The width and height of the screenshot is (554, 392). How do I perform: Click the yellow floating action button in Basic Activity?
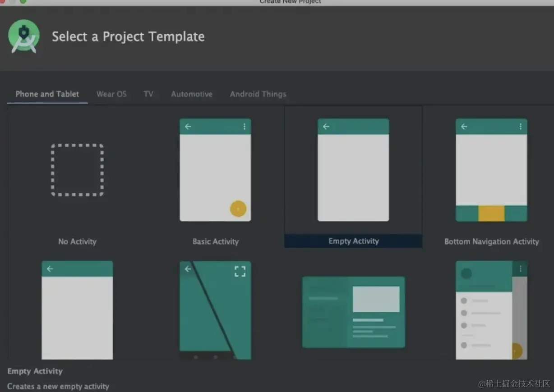click(238, 209)
